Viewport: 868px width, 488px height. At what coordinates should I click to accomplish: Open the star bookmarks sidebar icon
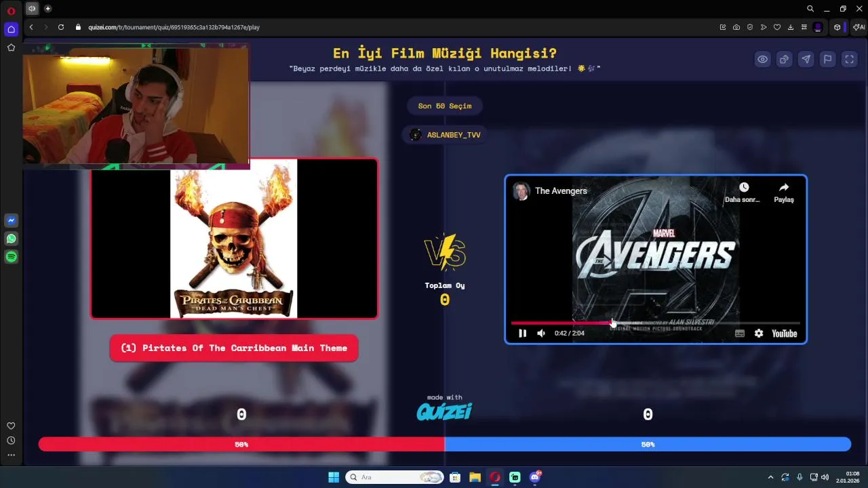(x=11, y=47)
